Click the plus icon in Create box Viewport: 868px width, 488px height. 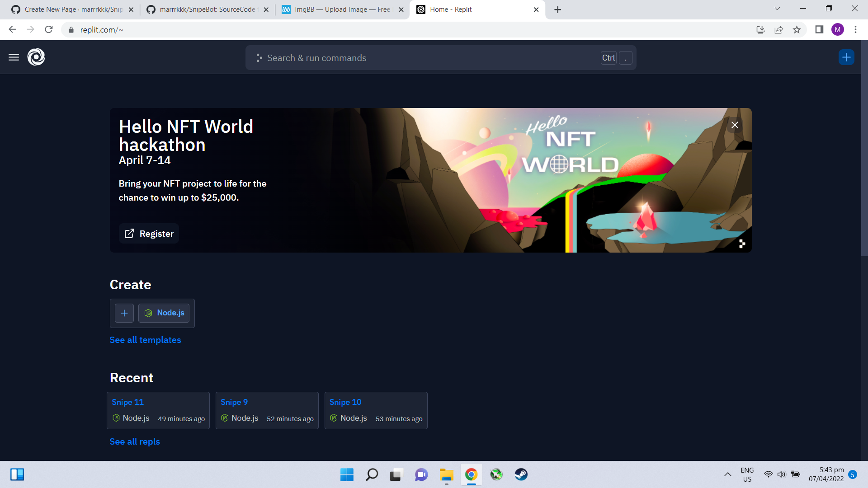tap(124, 313)
